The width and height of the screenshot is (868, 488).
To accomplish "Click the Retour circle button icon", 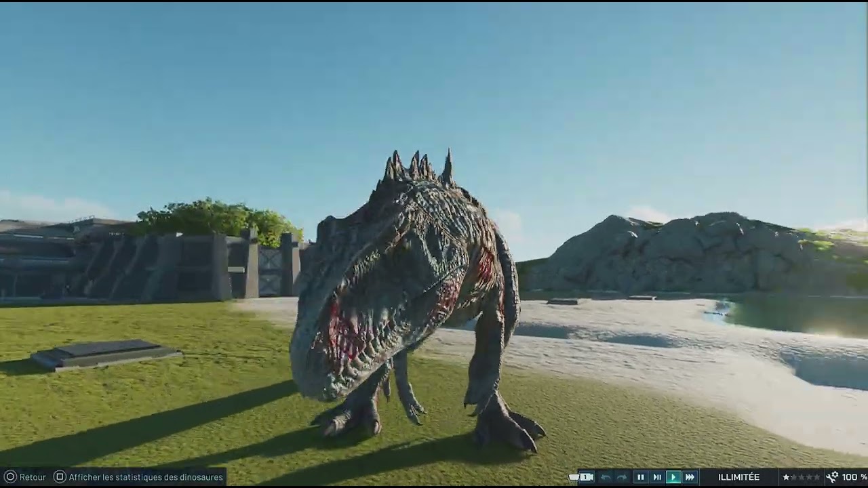I will (10, 477).
